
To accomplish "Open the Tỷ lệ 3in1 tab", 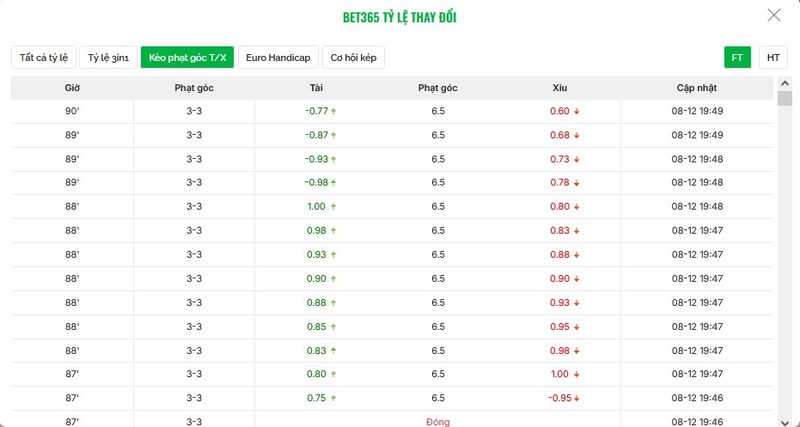I will 108,57.
